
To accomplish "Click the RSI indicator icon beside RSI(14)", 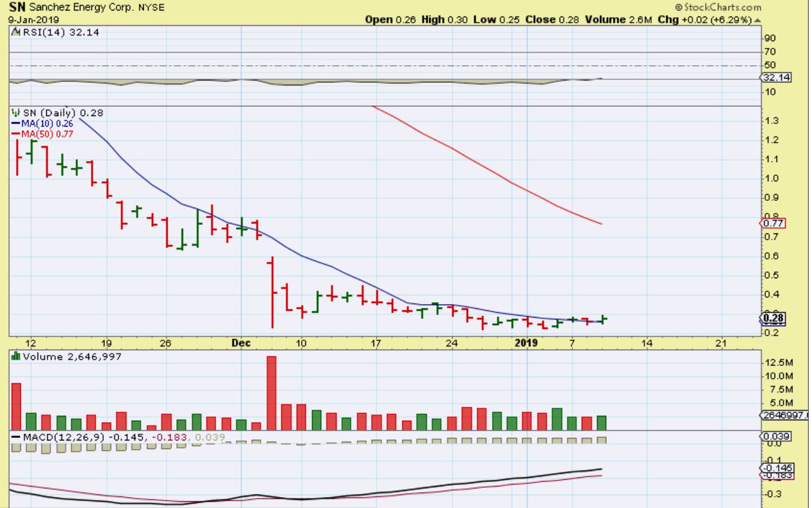I will coord(16,31).
